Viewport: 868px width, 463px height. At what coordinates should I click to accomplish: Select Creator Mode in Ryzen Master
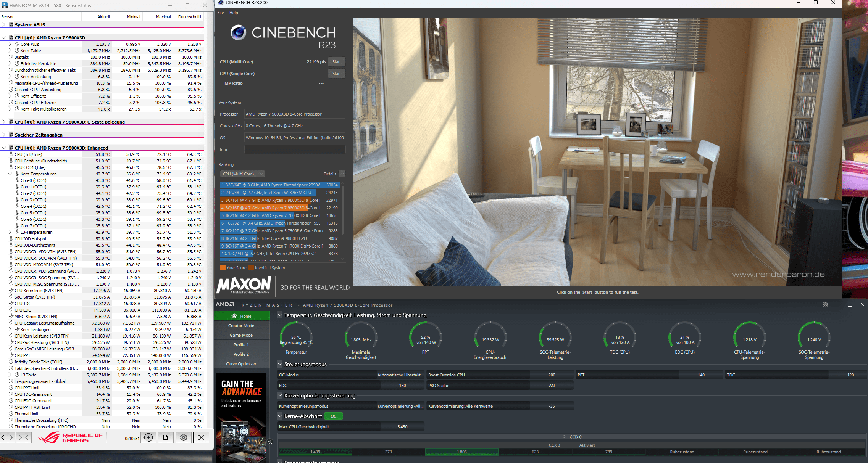tap(242, 326)
